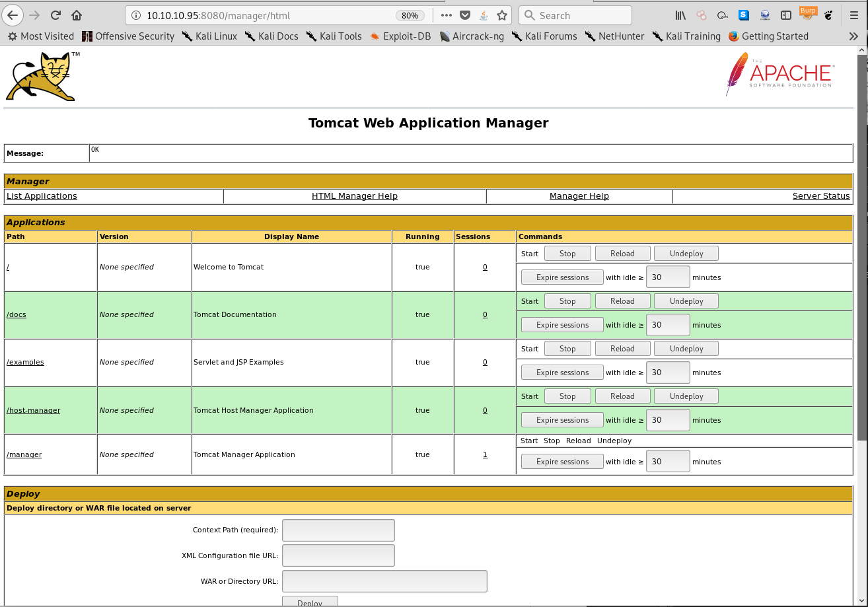Open the /docs application path
Viewport: 868px width, 607px height.
(x=17, y=314)
